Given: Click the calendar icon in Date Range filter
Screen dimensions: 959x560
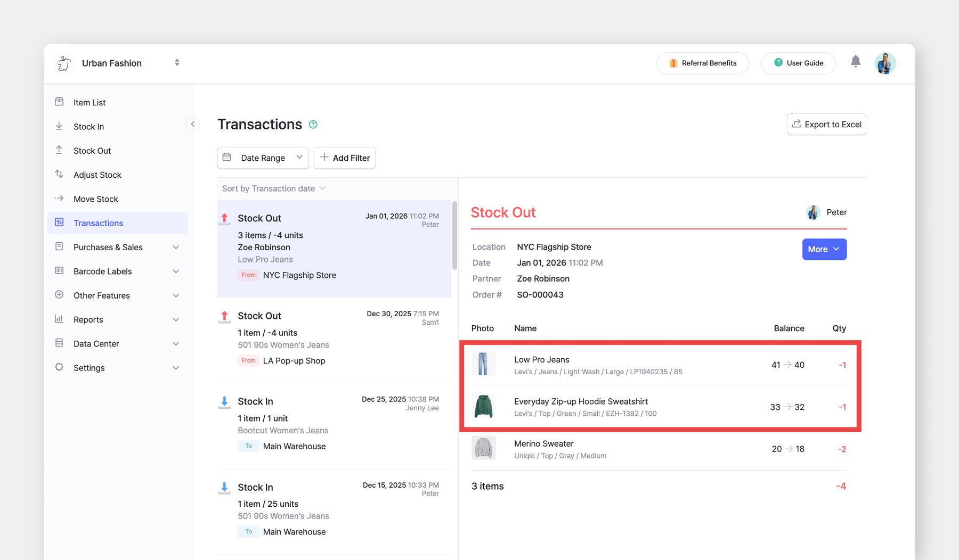Looking at the screenshot, I should 227,158.
